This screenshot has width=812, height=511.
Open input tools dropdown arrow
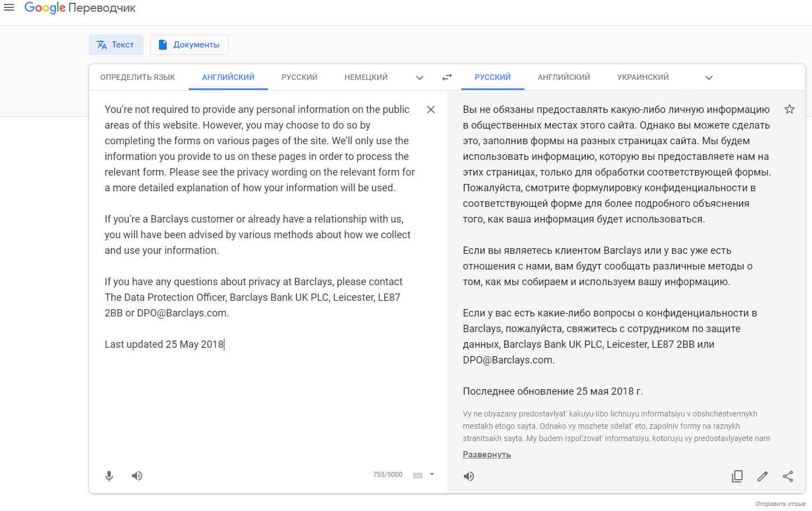(x=432, y=474)
